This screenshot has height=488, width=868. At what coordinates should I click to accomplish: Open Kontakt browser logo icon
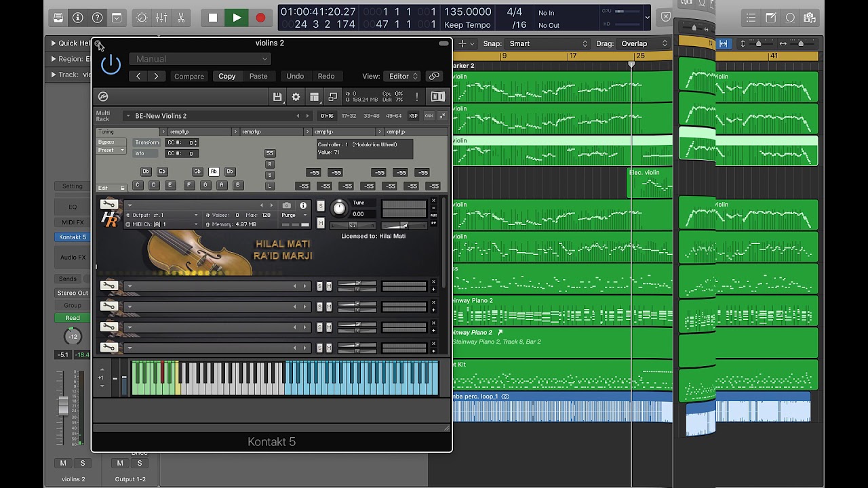pos(103,97)
